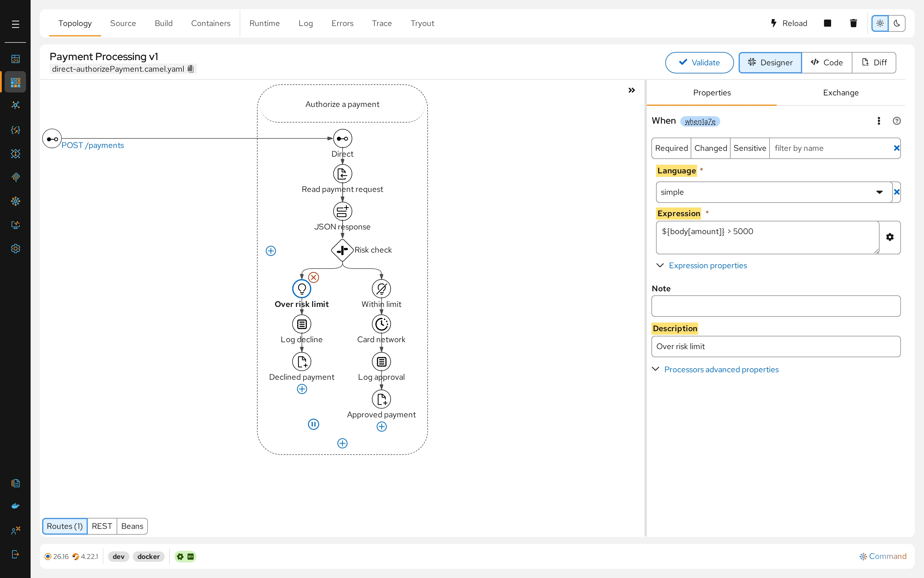Open the Language simple dropdown
This screenshot has width=924, height=578.
pos(774,192)
